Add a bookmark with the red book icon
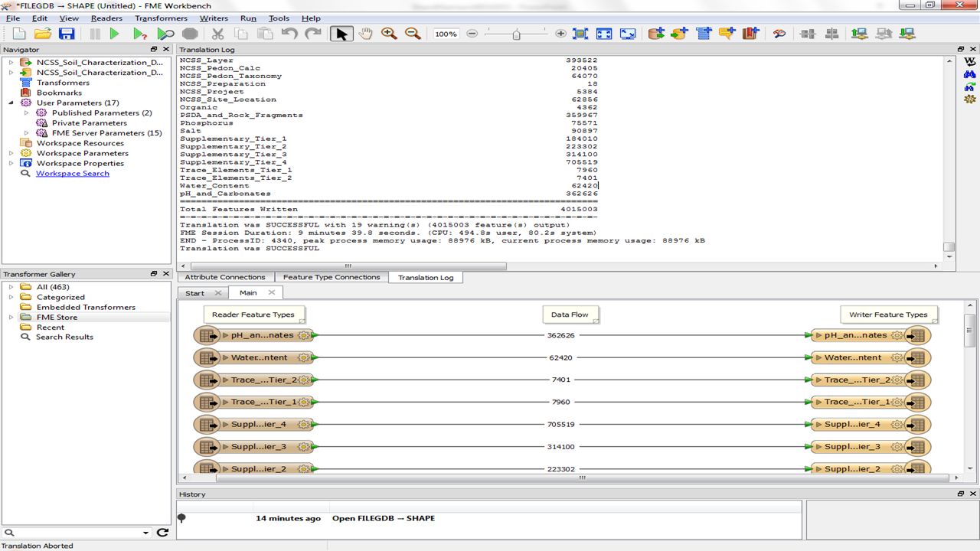980x551 pixels. coord(750,34)
